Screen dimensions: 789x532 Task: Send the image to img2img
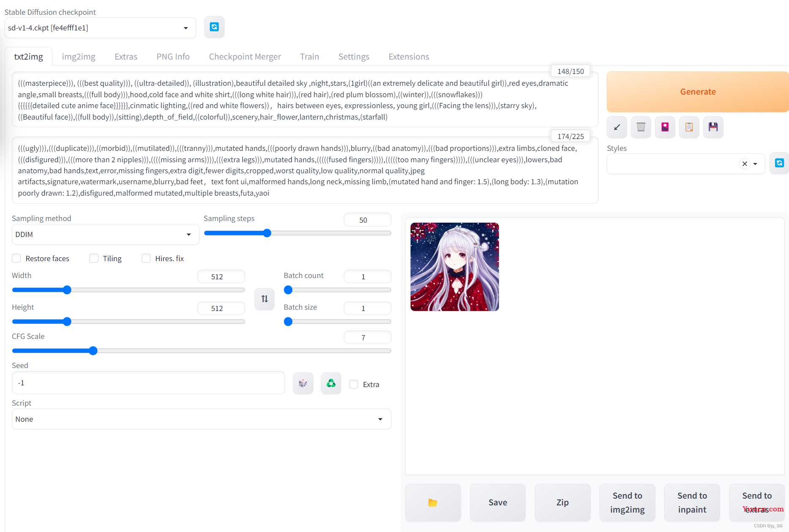627,502
